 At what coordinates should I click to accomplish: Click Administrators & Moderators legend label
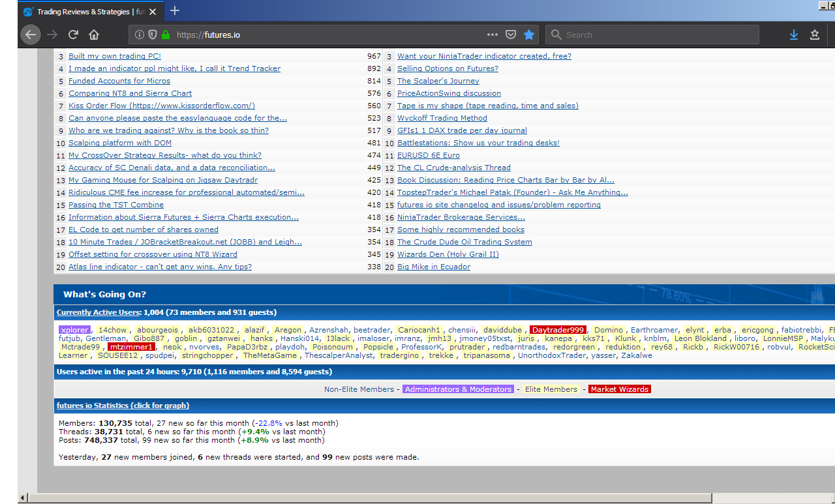point(458,389)
